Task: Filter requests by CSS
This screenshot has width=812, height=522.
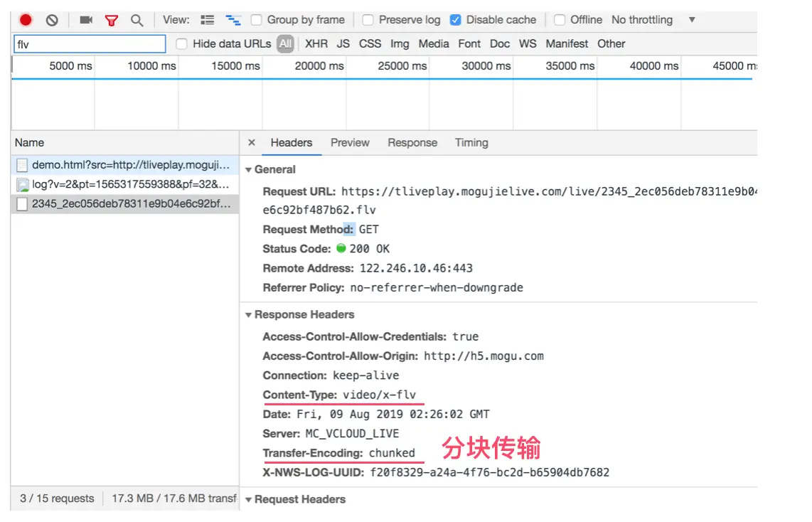Action: (x=370, y=44)
